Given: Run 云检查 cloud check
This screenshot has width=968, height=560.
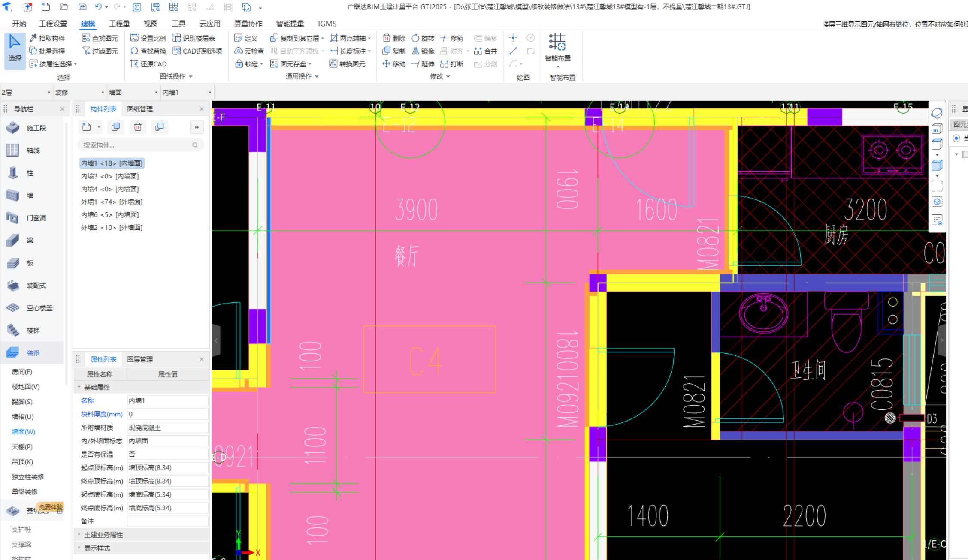Looking at the screenshot, I should click(249, 51).
